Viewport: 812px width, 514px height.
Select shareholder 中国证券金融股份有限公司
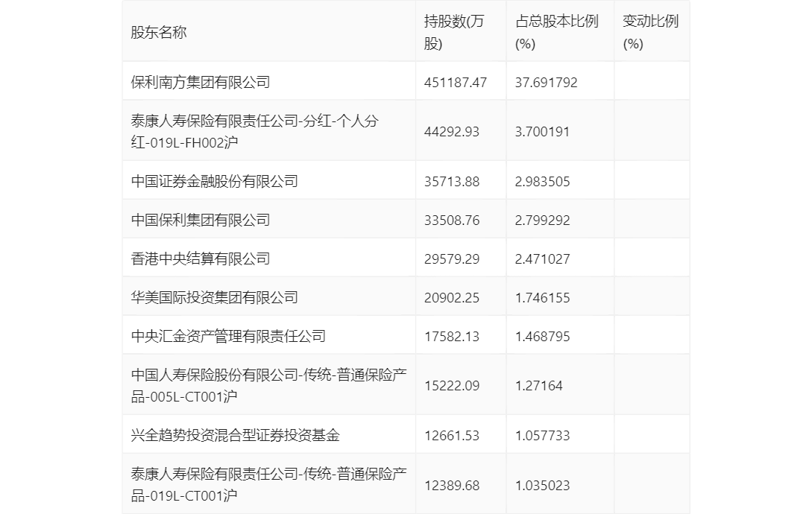tap(215, 181)
